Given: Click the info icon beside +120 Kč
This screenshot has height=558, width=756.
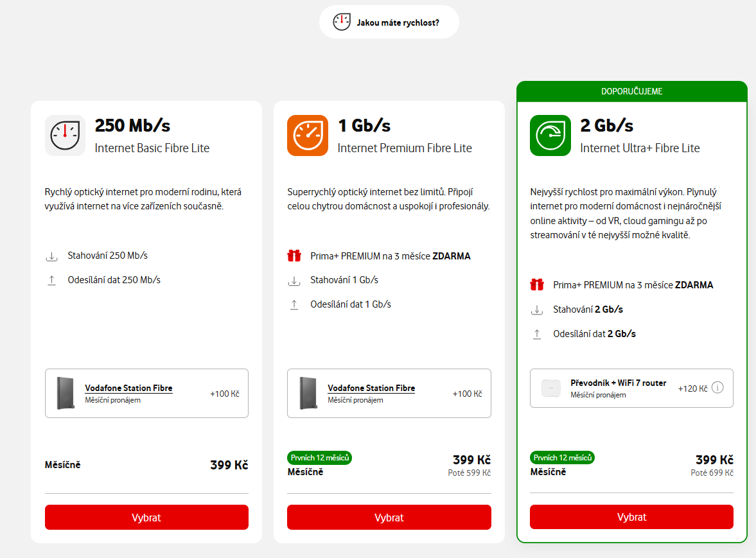Looking at the screenshot, I should pos(718,388).
